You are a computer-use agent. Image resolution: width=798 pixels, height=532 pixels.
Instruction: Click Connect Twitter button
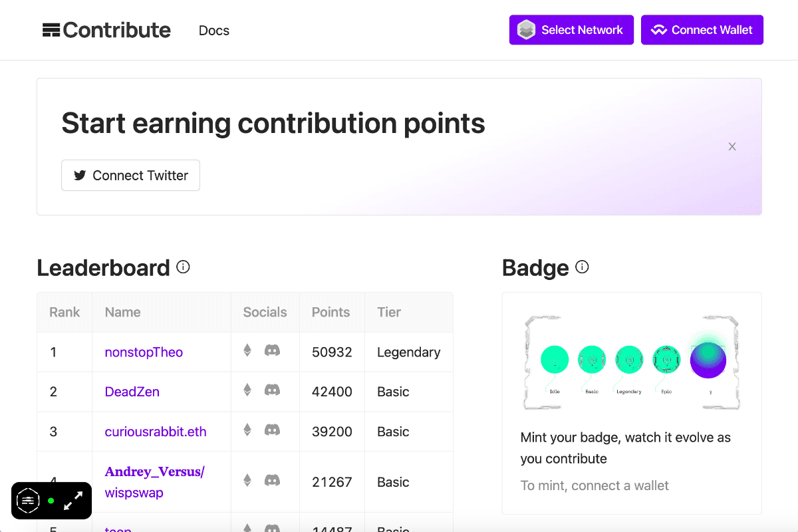click(130, 176)
